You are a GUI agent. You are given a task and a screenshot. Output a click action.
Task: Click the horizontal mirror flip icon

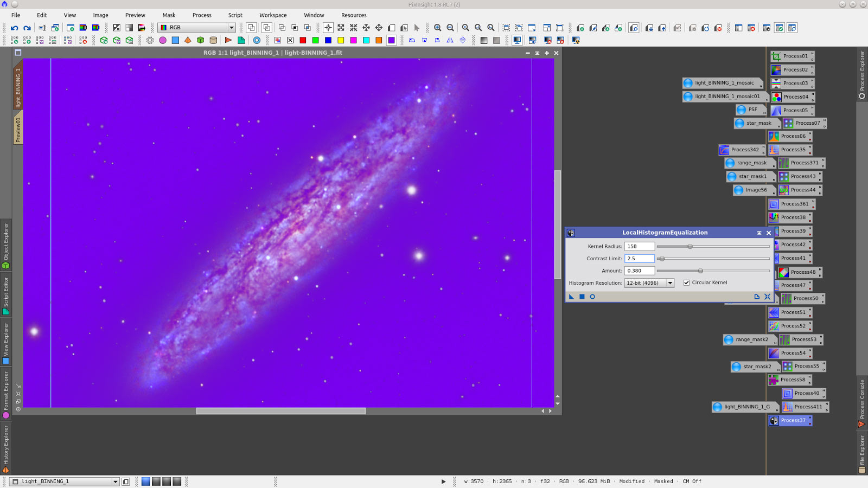450,40
